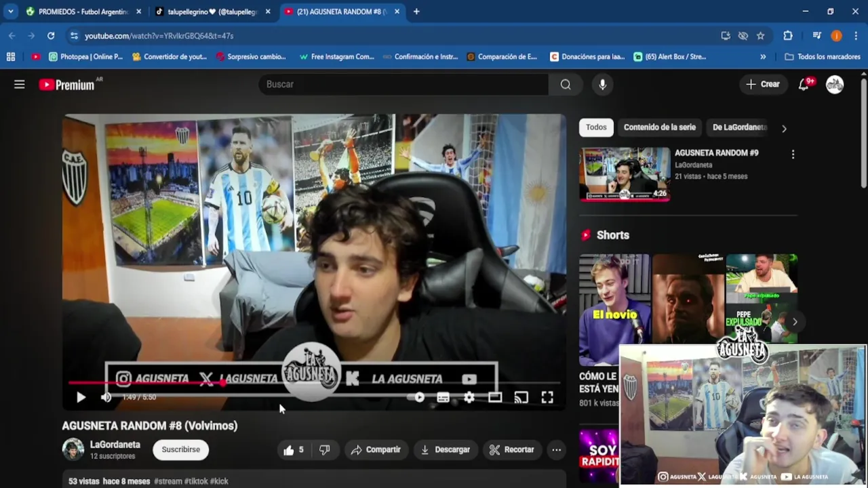868x488 pixels.
Task: Open the El novio short
Action: pyautogui.click(x=614, y=310)
